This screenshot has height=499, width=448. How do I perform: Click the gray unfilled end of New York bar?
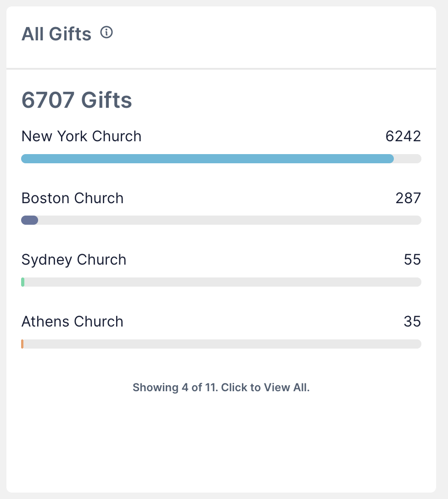[x=408, y=159]
